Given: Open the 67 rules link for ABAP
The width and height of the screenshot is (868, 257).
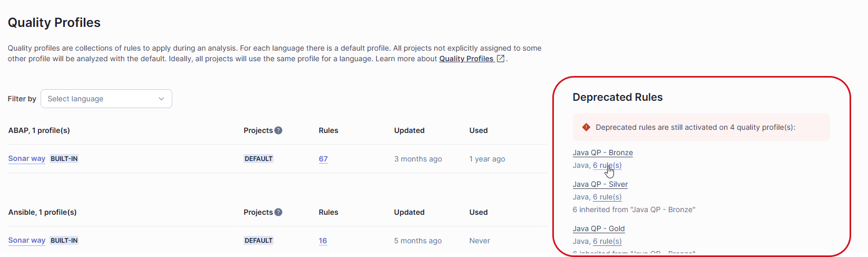Looking at the screenshot, I should click(x=323, y=159).
